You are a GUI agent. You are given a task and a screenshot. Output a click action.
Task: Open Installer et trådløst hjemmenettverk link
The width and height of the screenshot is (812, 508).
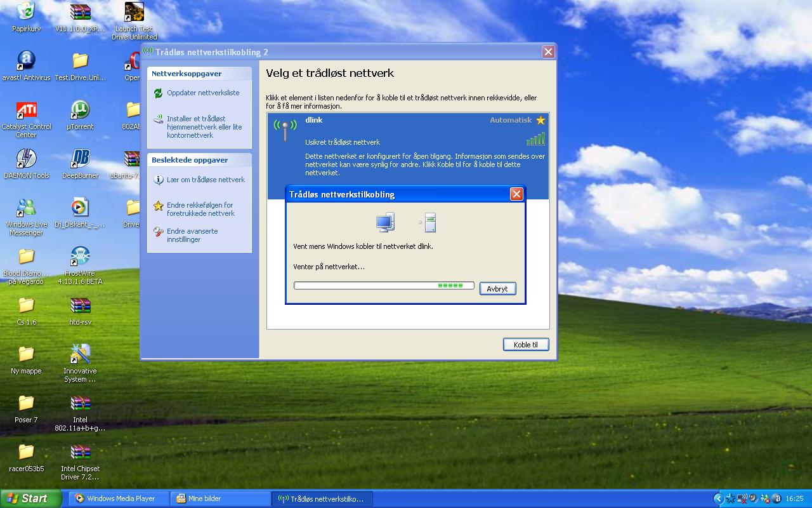(204, 127)
